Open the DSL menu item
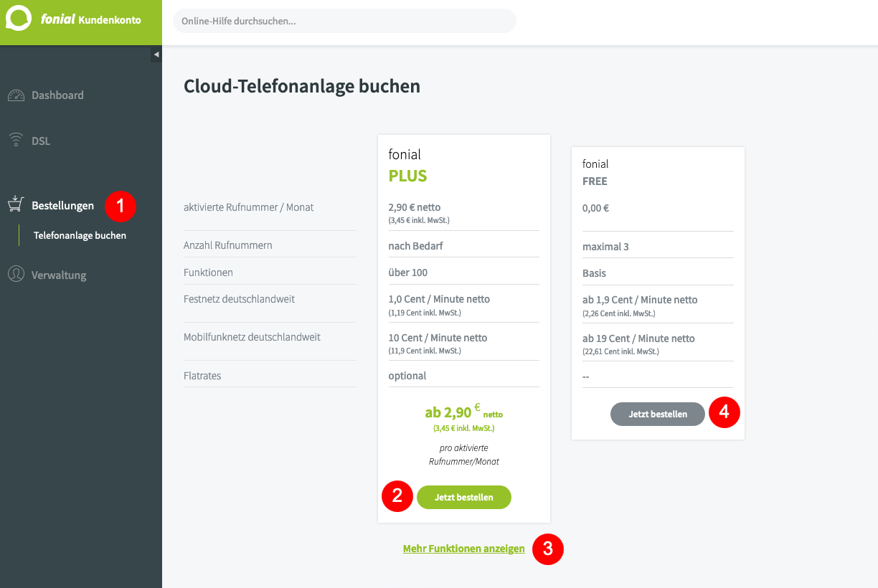Screen dimensions: 878x588 [x=41, y=141]
